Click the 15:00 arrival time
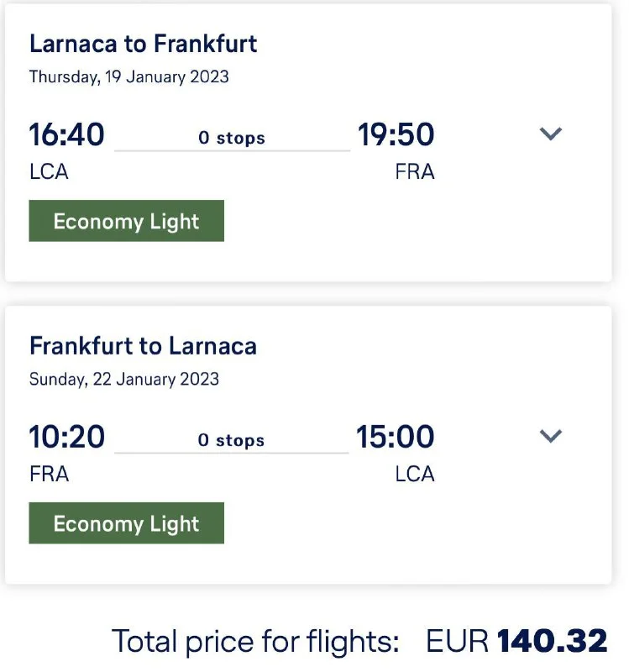629x672 pixels. tap(396, 438)
